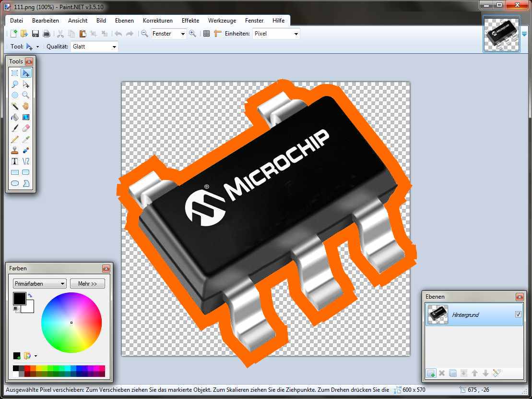Select the Ellipse shape tool
This screenshot has height=399, width=532.
(14, 183)
